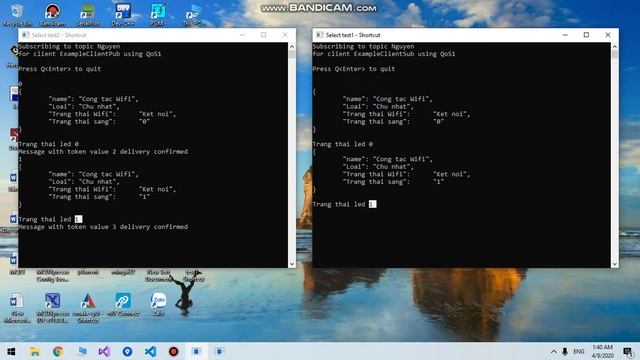Open the Zalo desktop shortcut

click(158, 304)
